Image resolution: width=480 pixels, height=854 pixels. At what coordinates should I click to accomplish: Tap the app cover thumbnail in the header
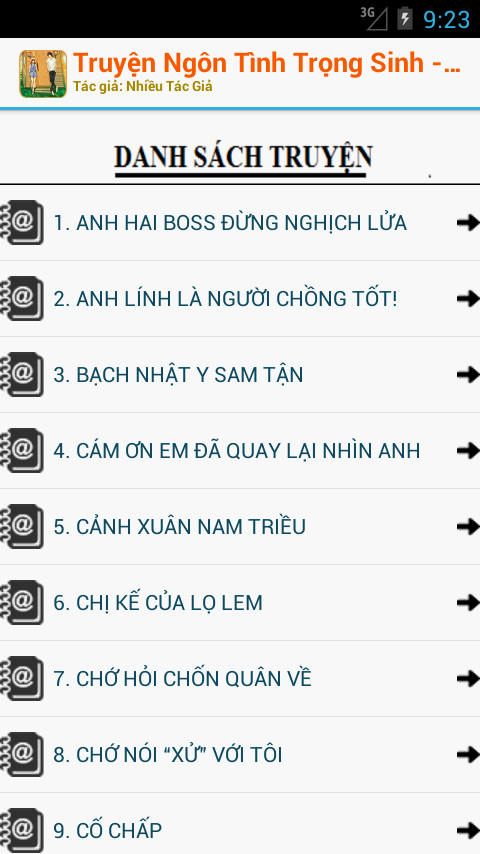click(x=43, y=74)
